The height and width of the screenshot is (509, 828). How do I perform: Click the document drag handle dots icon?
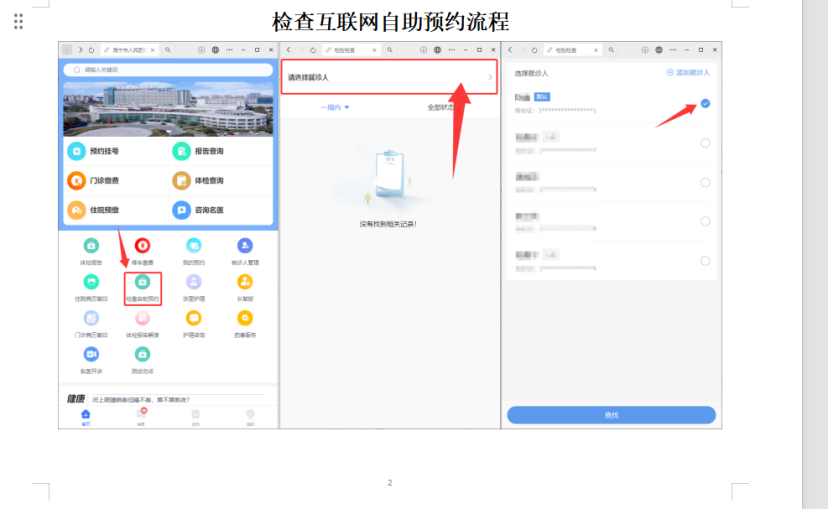tap(18, 21)
